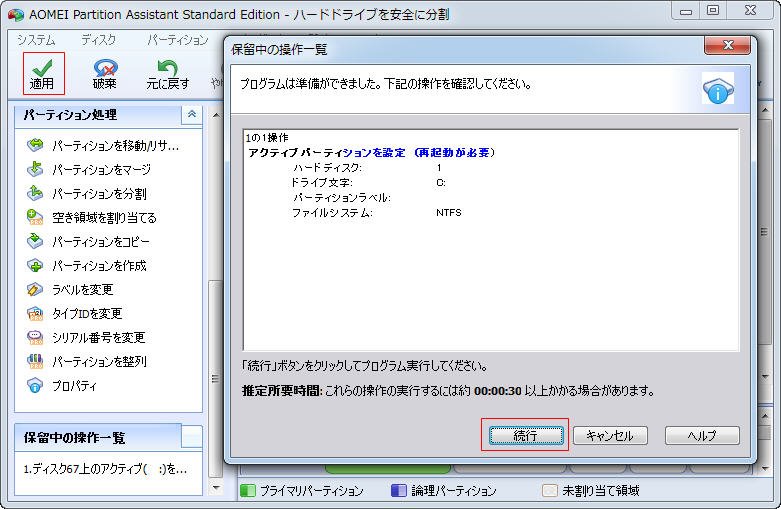The width and height of the screenshot is (781, 509).
Task: Click the AOMEI app icon in title bar
Action: click(15, 14)
